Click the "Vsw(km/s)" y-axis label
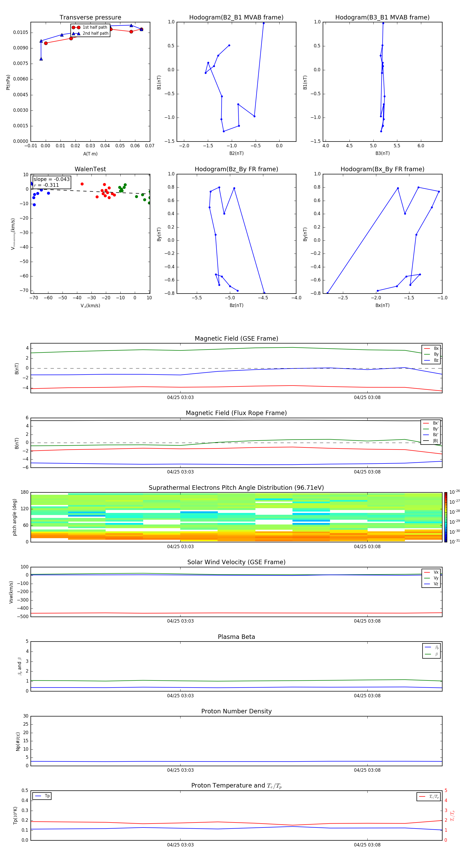This screenshot has width=473, height=868. point(11,592)
